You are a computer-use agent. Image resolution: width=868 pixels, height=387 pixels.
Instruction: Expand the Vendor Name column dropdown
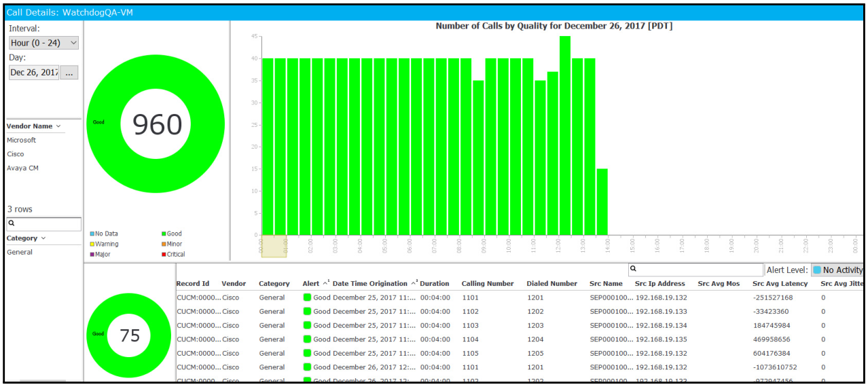click(x=58, y=126)
